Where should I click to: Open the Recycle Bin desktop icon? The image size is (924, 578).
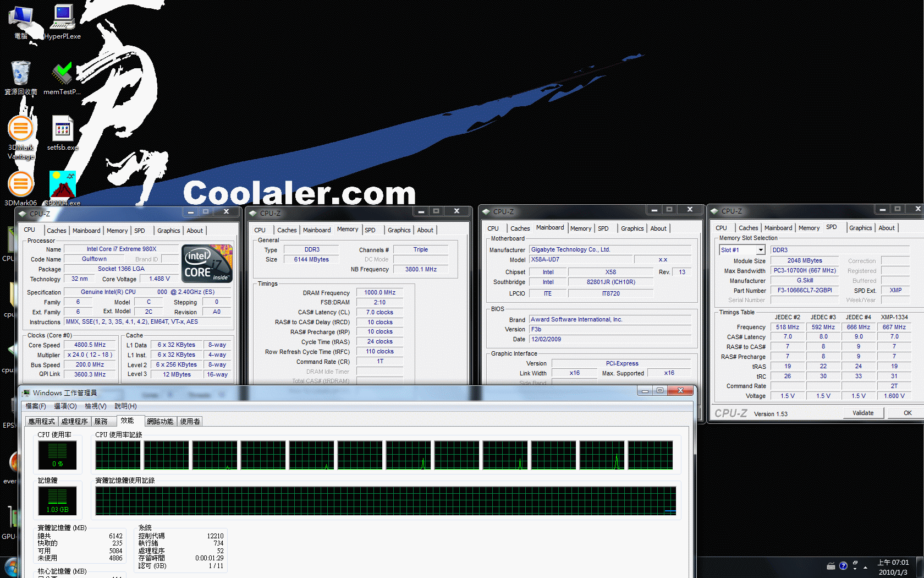coord(21,77)
